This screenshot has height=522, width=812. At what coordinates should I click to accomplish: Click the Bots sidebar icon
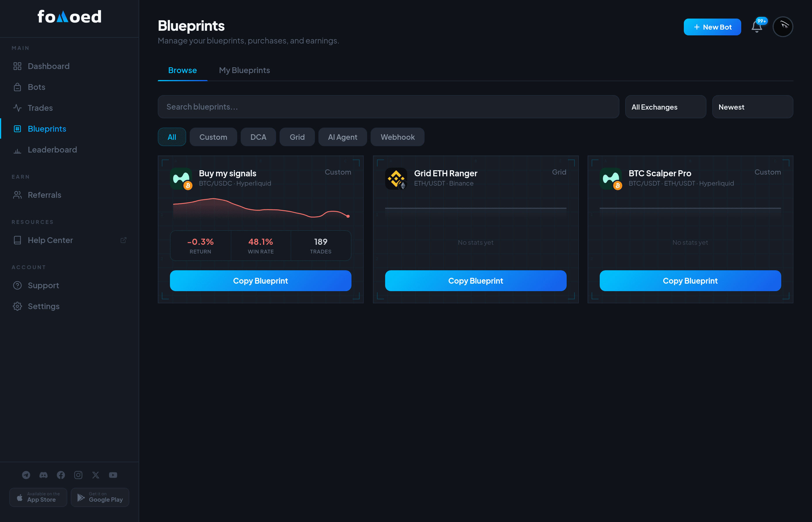[17, 87]
